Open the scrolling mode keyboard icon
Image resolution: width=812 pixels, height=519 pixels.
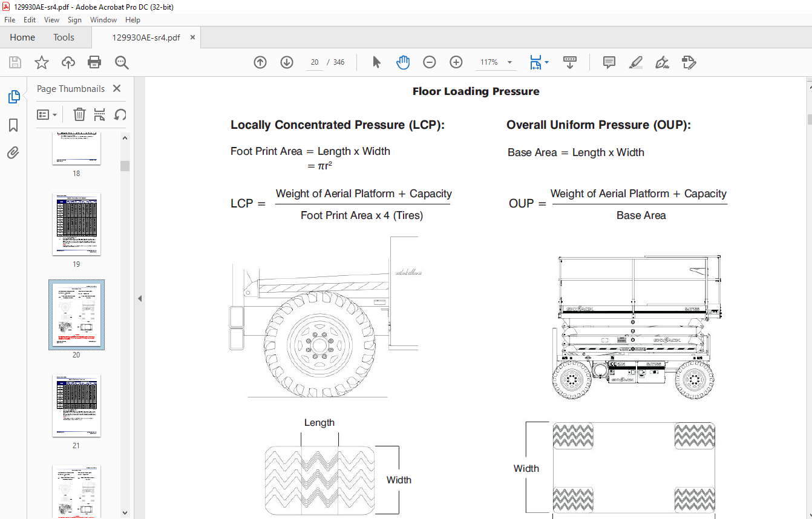[x=570, y=62]
